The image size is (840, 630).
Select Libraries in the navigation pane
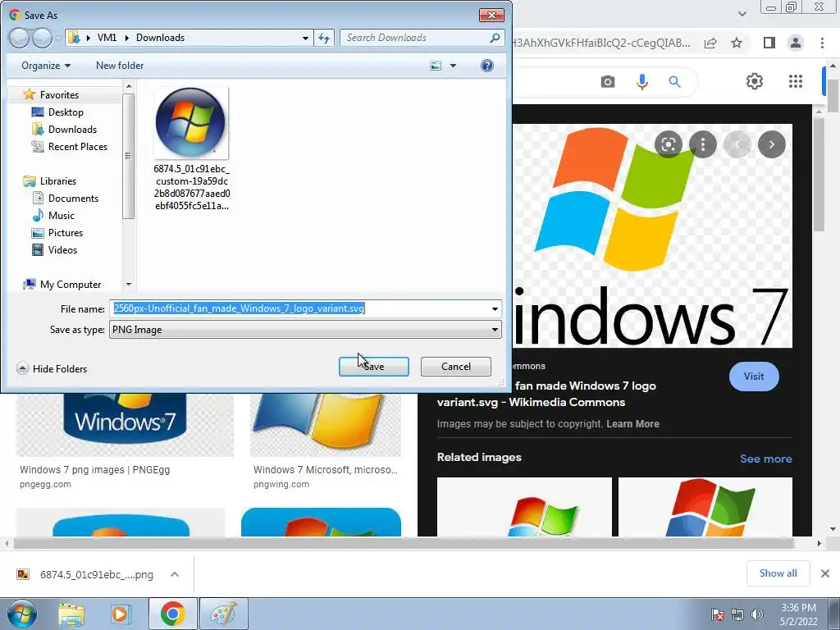[57, 181]
